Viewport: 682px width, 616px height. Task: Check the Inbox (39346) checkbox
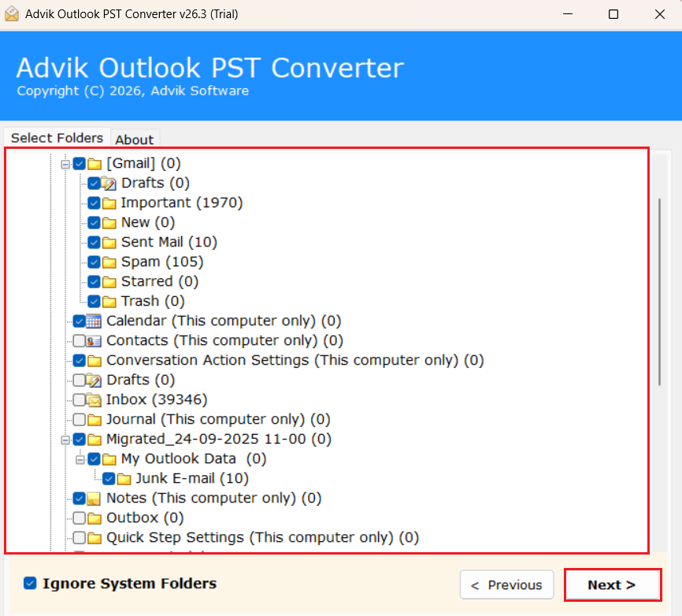click(80, 400)
